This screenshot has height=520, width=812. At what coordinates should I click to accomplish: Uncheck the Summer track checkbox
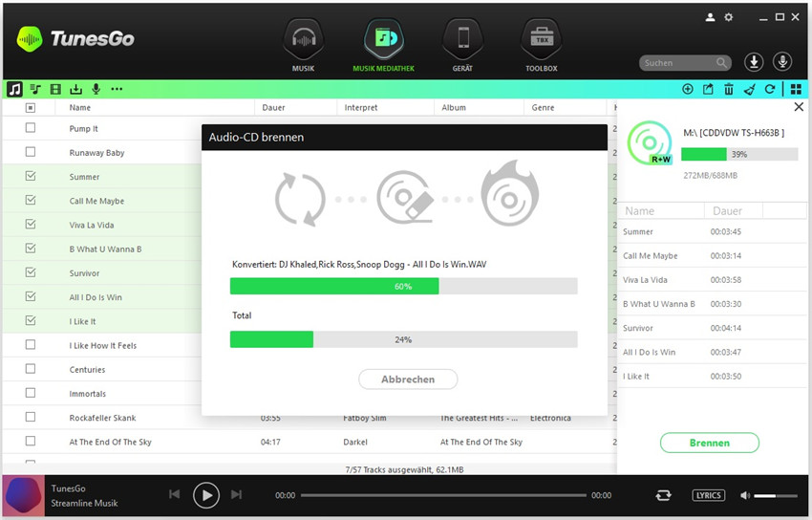click(x=31, y=176)
